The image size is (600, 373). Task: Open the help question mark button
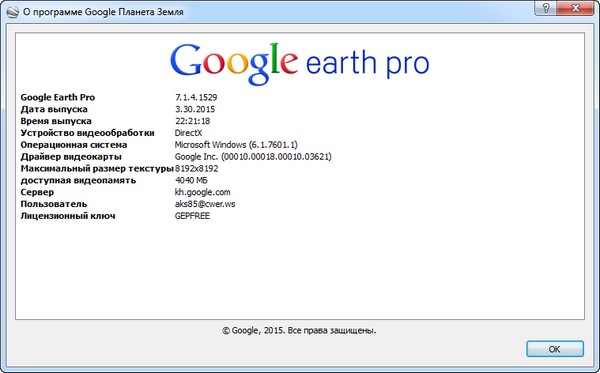pyautogui.click(x=546, y=8)
